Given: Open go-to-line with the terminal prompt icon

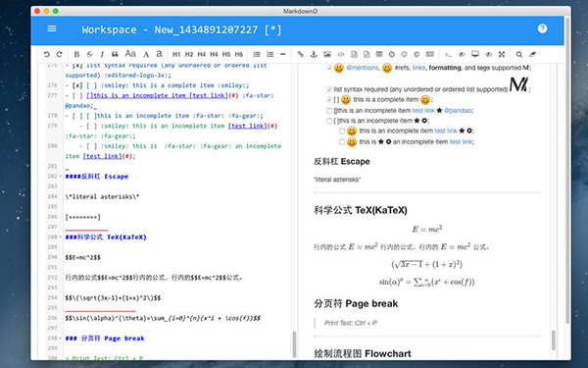Looking at the screenshot, I should point(448,54).
